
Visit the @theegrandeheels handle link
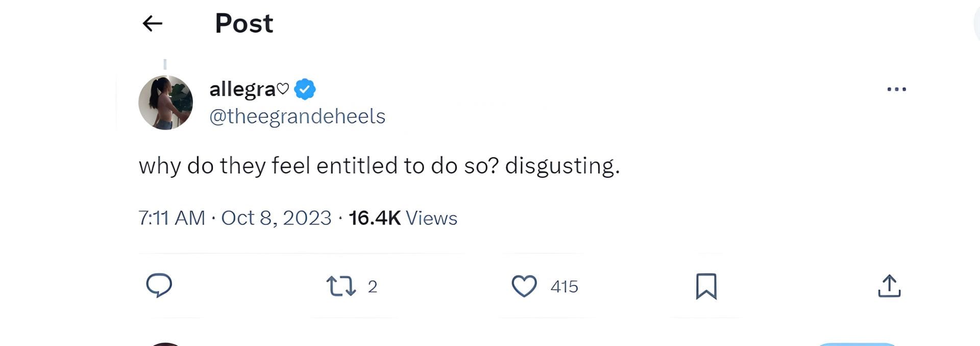(297, 117)
